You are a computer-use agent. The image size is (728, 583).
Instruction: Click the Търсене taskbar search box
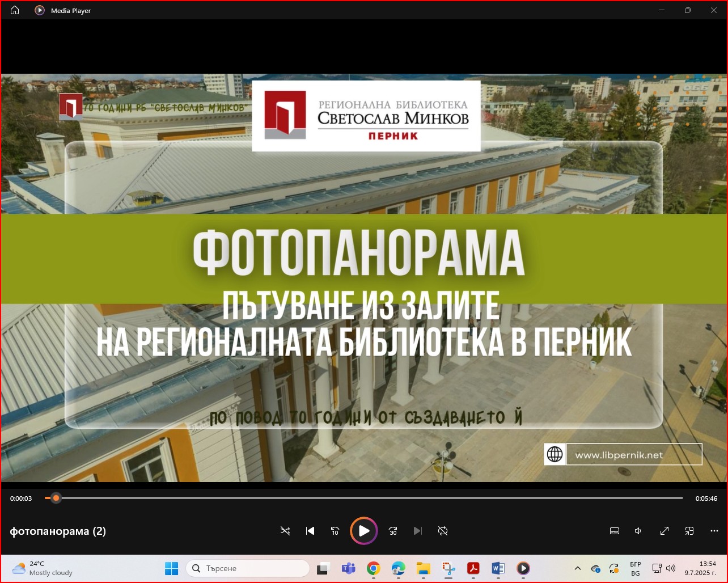tap(248, 568)
